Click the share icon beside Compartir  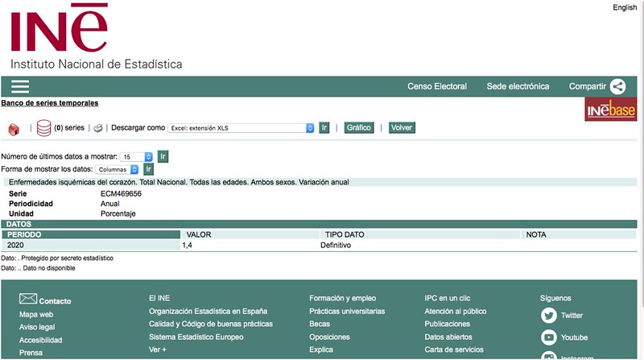pos(617,86)
